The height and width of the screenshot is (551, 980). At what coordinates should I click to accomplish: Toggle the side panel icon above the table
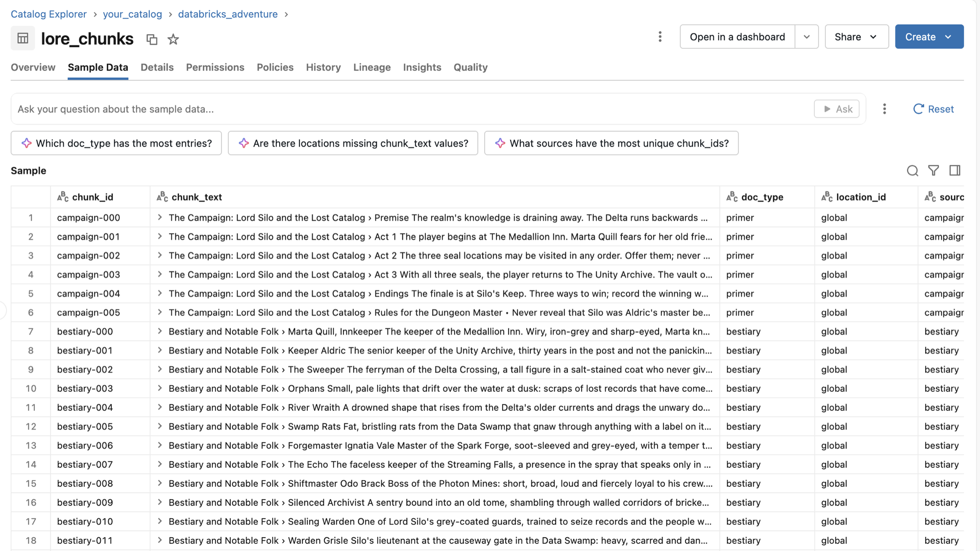pos(955,171)
